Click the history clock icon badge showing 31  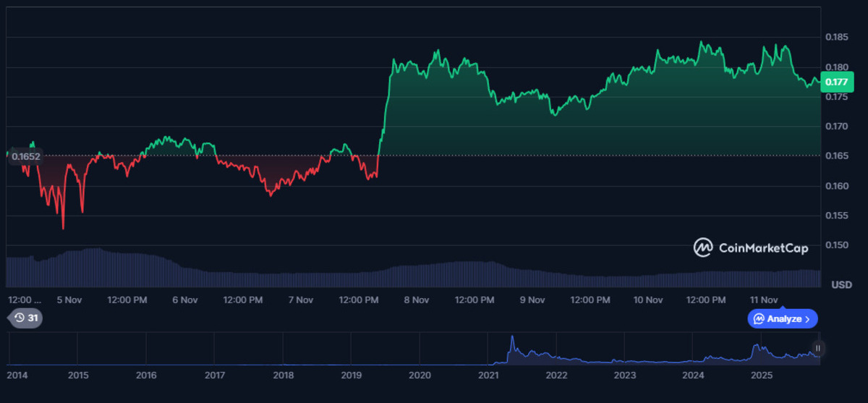click(25, 318)
